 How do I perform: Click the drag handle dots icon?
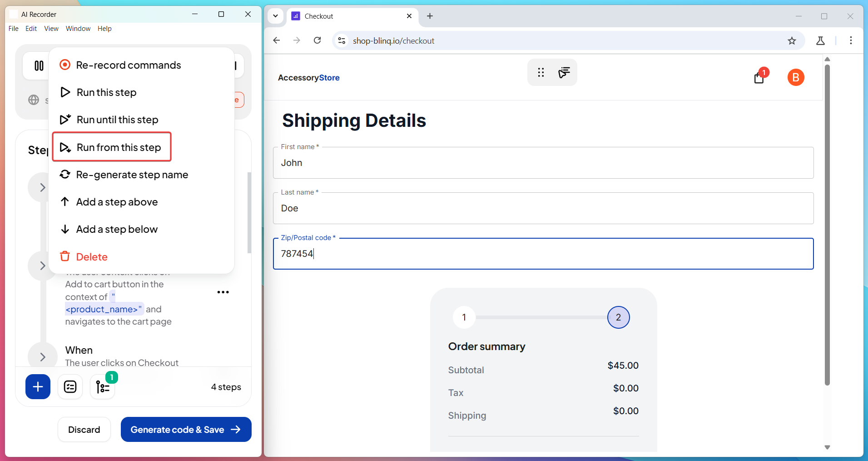pos(541,73)
